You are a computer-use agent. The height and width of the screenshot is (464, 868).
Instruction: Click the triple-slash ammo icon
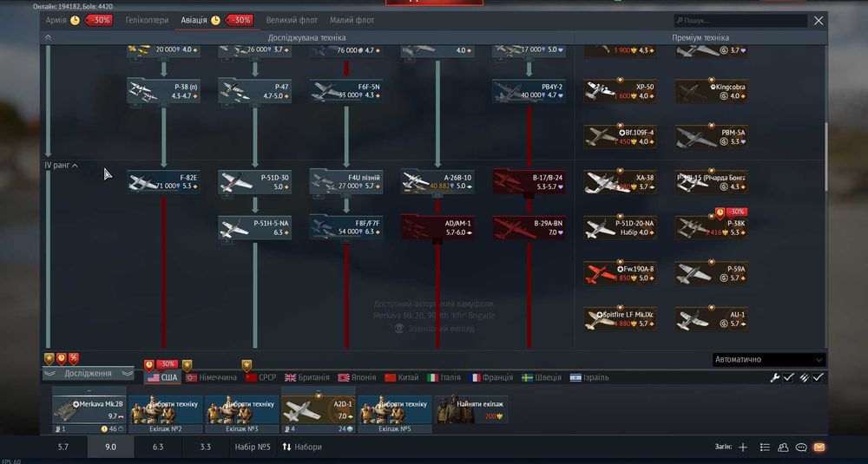coord(804,378)
